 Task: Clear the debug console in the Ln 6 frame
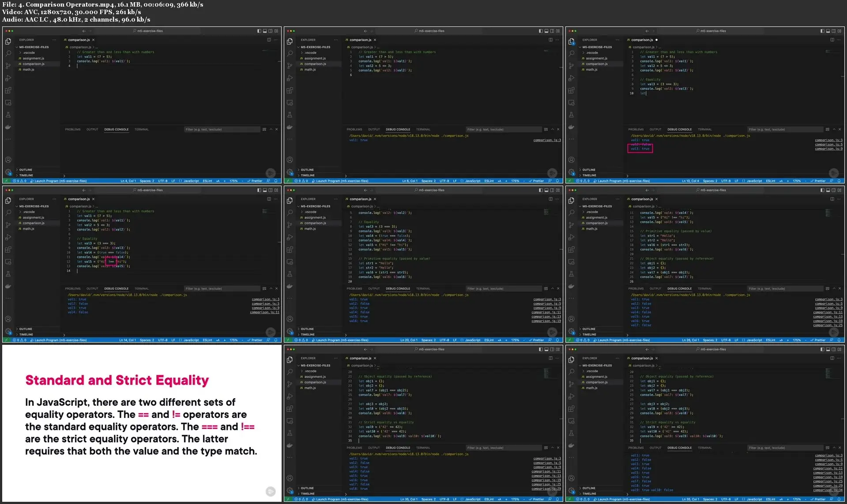coord(546,129)
